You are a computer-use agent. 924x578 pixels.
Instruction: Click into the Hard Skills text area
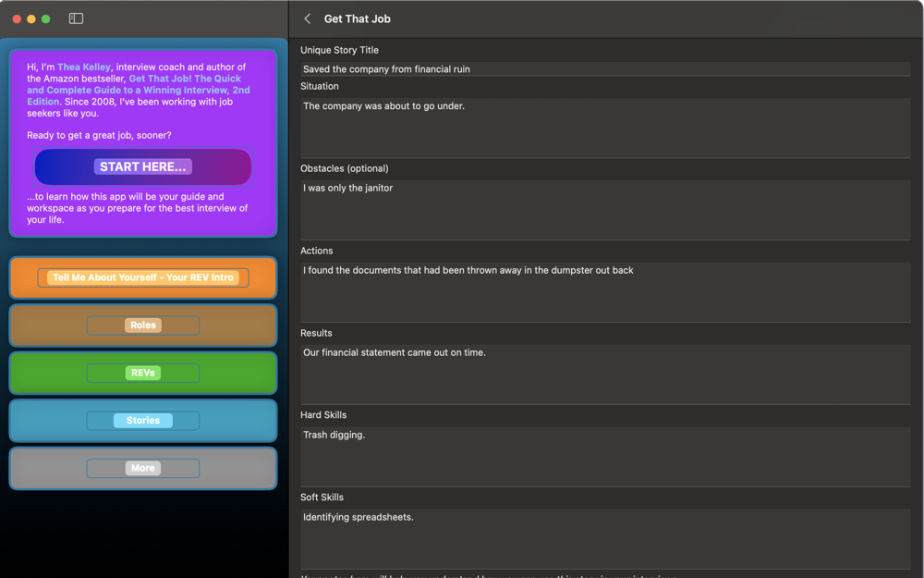605,457
